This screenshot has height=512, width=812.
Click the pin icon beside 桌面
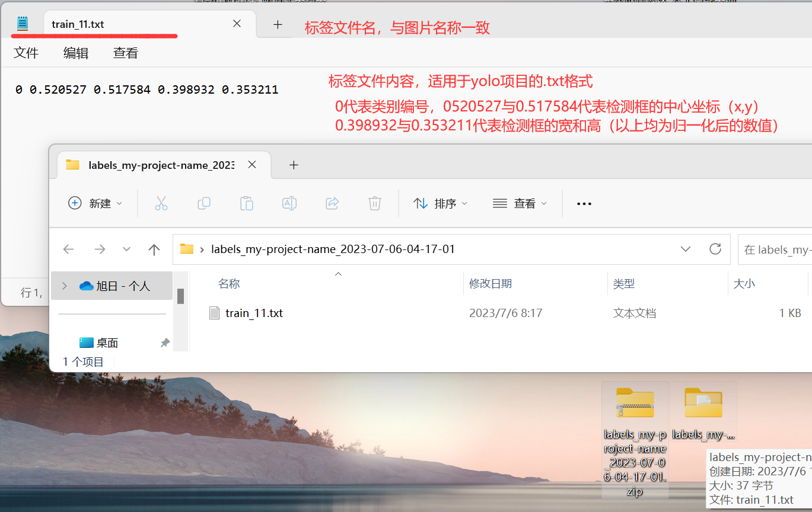tap(165, 343)
